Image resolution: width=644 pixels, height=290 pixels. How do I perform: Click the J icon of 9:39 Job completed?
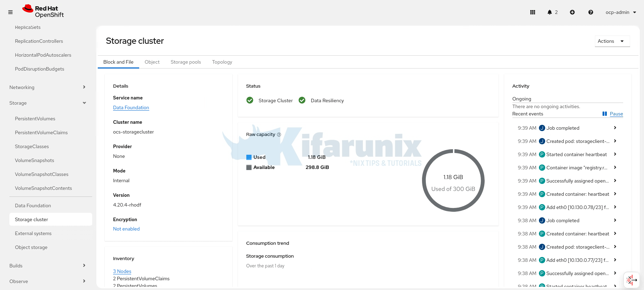(x=542, y=128)
